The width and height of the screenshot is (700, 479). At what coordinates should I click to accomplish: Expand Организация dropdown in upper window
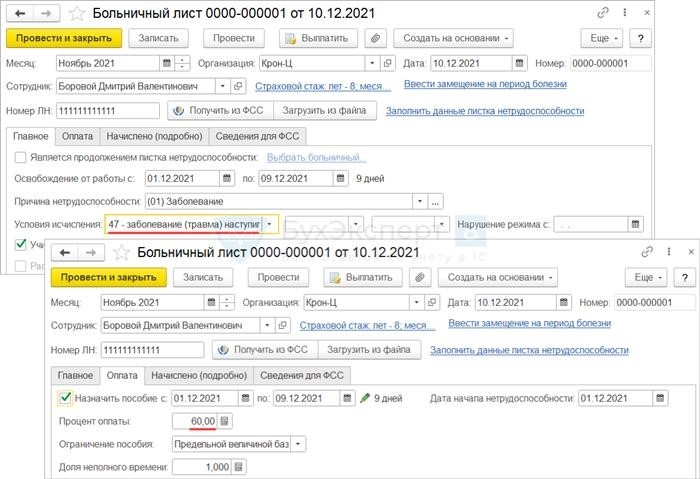[x=372, y=63]
